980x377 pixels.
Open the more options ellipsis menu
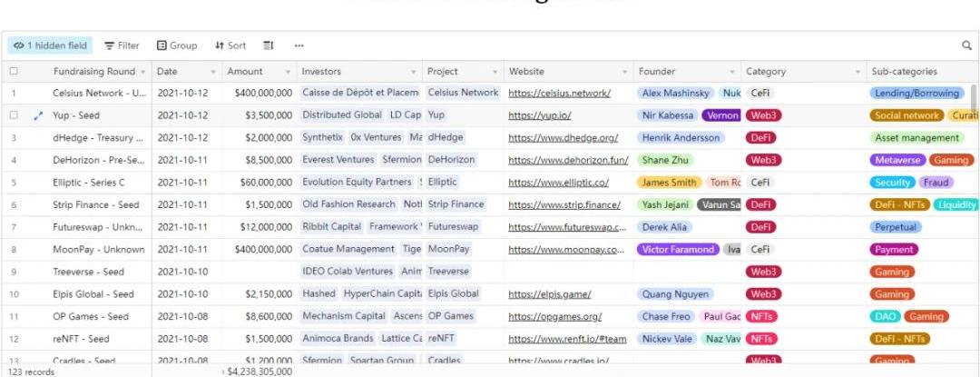299,45
